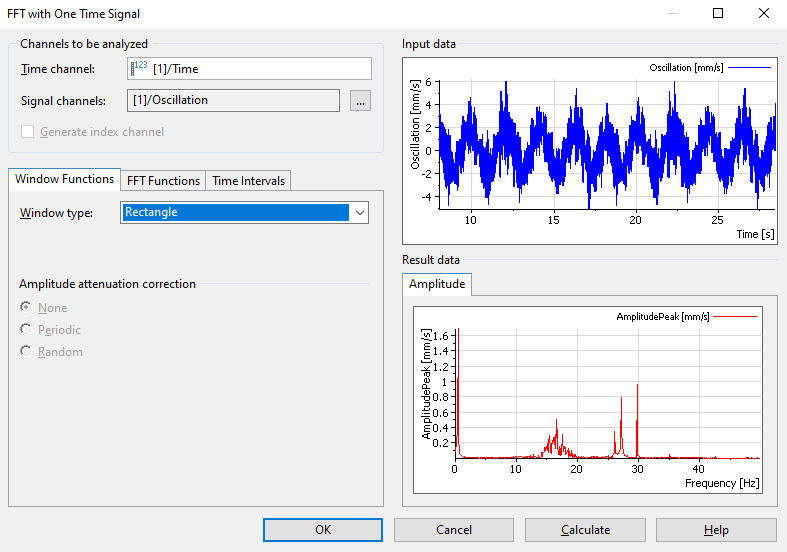The width and height of the screenshot is (787, 552).
Task: Open Help for the FFT dialog
Action: [716, 530]
